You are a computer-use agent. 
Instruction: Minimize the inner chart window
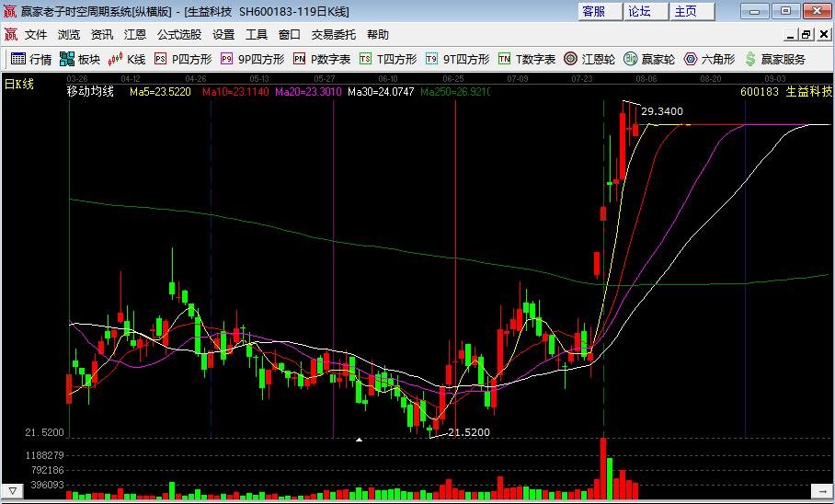791,35
